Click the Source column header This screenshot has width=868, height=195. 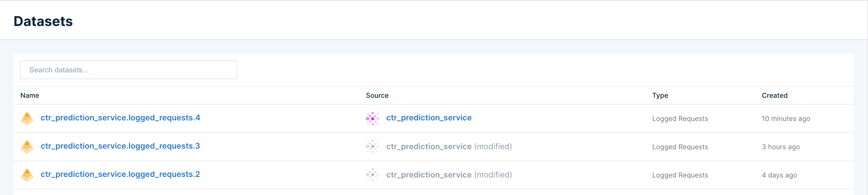coord(377,96)
